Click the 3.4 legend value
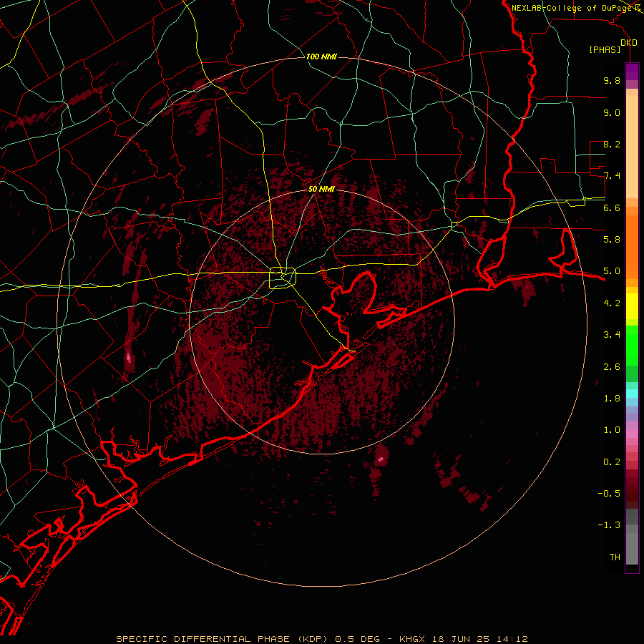644x644 pixels. click(x=612, y=335)
